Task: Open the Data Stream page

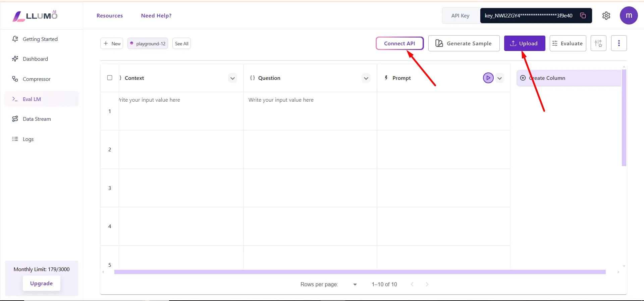Action: coord(42,119)
